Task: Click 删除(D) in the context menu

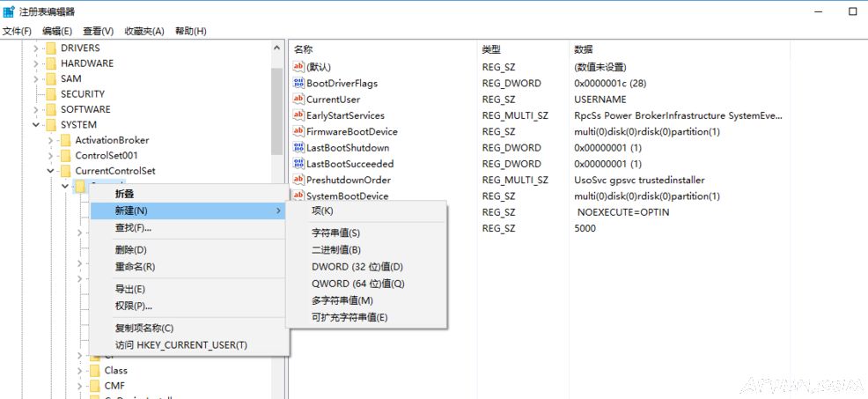Action: click(x=130, y=250)
